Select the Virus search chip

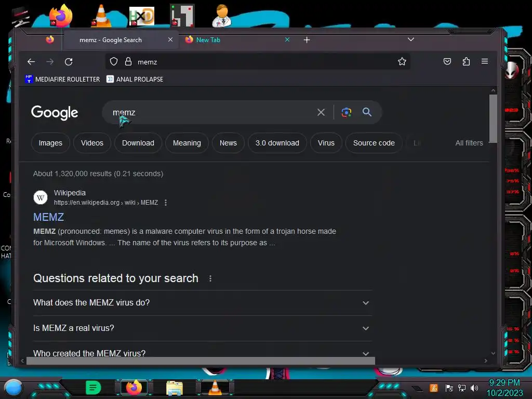point(326,143)
